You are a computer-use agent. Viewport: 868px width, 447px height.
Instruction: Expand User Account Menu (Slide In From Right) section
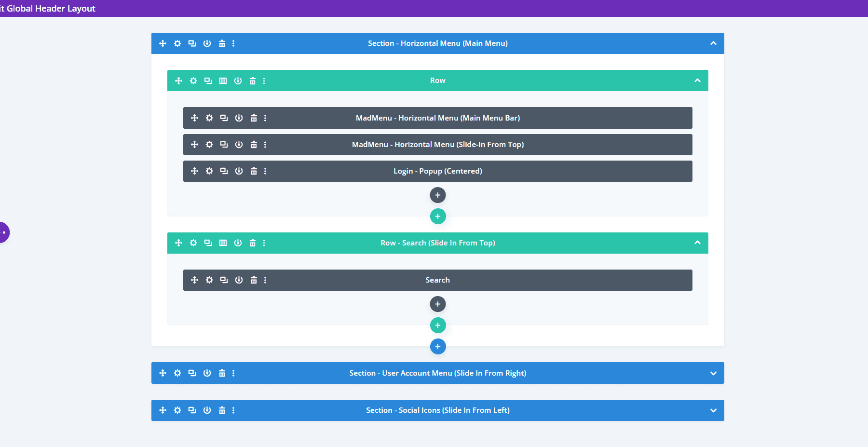click(713, 373)
